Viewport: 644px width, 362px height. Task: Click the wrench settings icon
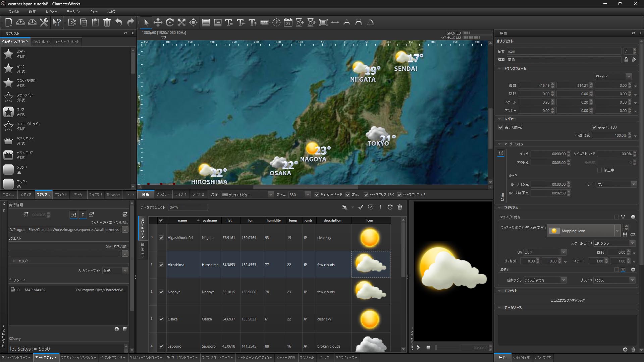click(x=44, y=22)
